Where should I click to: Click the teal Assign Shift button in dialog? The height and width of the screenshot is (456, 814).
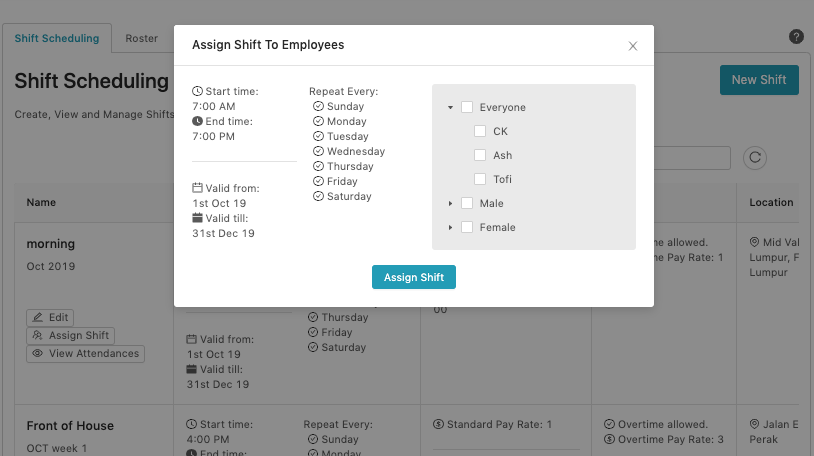click(414, 277)
